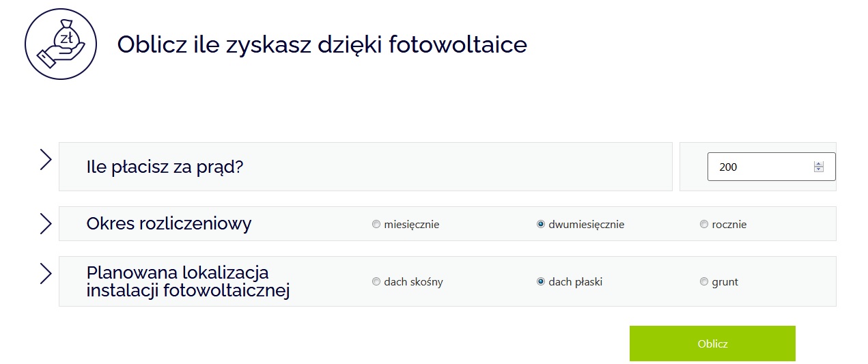Increase the electricity bill value with up arrow
This screenshot has height=364, width=868.
pyautogui.click(x=819, y=164)
